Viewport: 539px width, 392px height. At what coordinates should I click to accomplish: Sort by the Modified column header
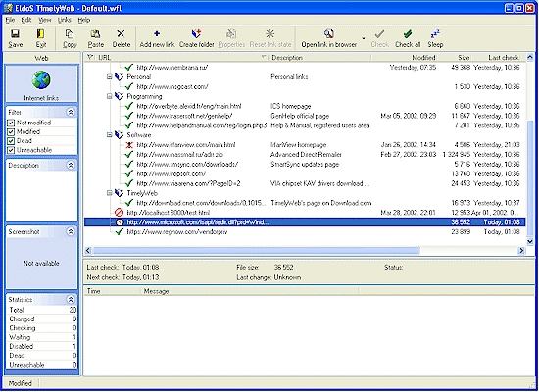point(404,58)
